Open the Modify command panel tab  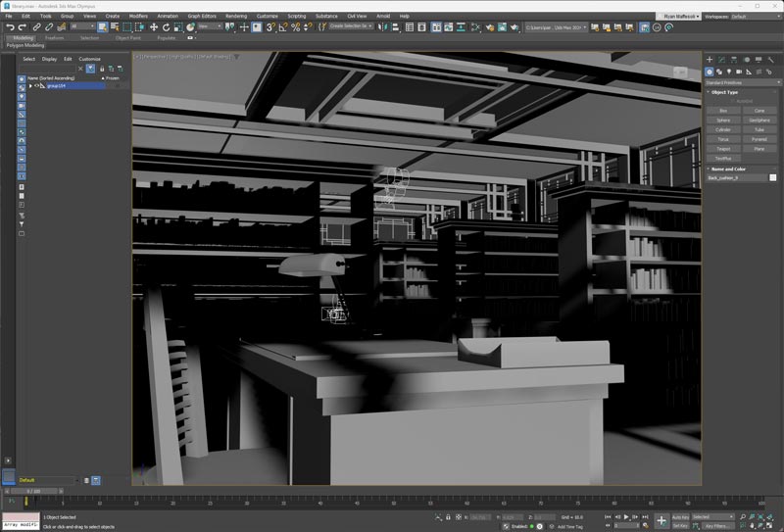point(722,60)
